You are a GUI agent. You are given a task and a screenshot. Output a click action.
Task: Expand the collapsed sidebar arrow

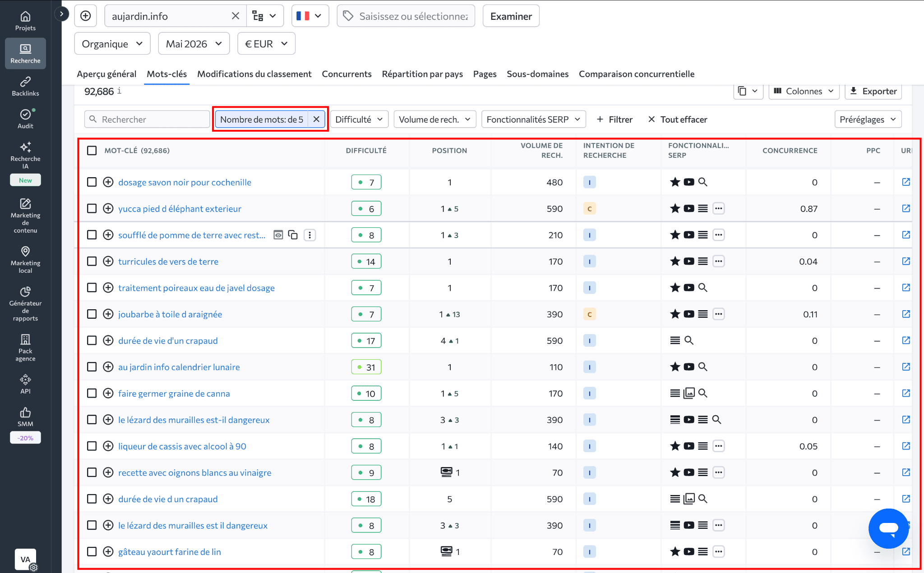[61, 14]
